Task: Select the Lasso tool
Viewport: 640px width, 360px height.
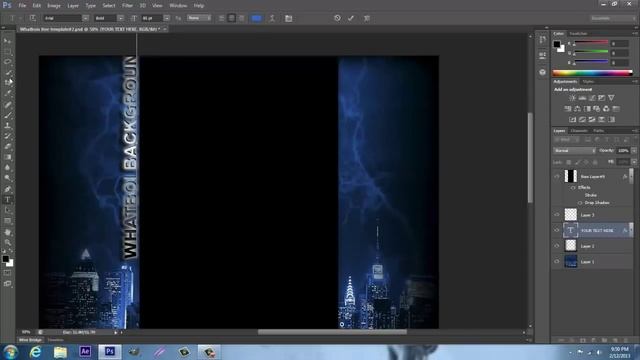Action: (x=7, y=62)
